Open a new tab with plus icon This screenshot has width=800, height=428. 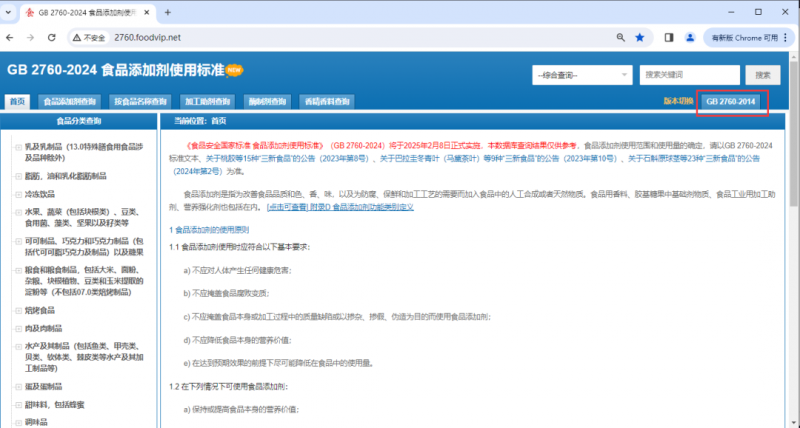pos(167,12)
